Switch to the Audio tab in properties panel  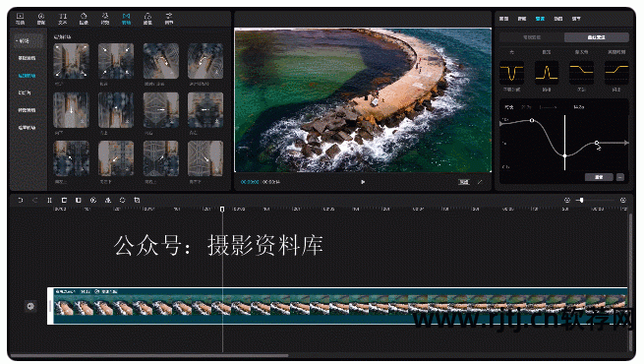(x=522, y=19)
